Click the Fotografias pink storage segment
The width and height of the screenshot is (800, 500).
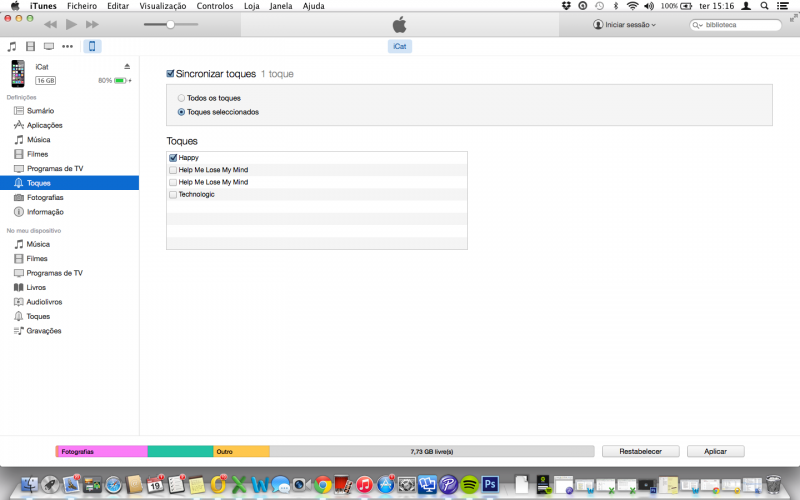click(102, 452)
